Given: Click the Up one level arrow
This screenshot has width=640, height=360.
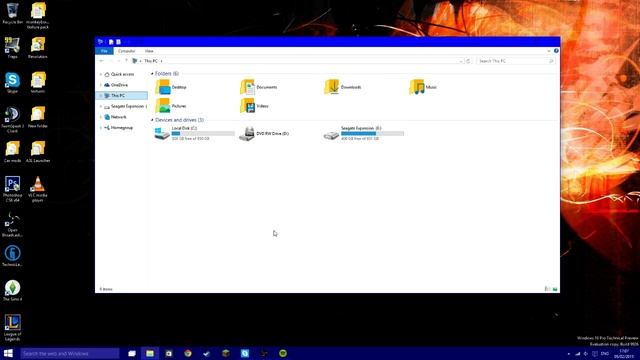Looking at the screenshot, I should coord(126,61).
